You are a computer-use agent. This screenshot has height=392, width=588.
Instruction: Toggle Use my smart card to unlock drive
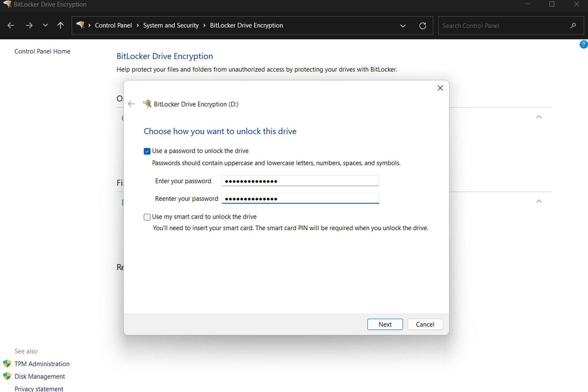pyautogui.click(x=147, y=217)
